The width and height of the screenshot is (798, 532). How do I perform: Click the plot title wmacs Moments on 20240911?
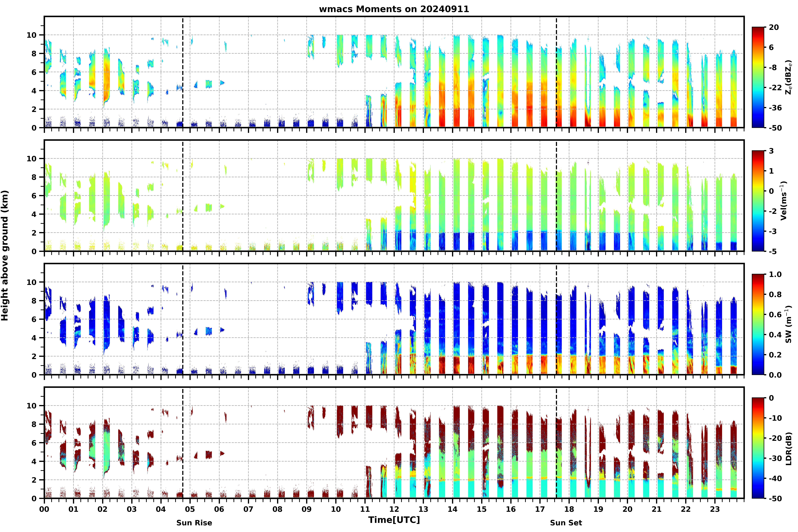[x=394, y=9]
